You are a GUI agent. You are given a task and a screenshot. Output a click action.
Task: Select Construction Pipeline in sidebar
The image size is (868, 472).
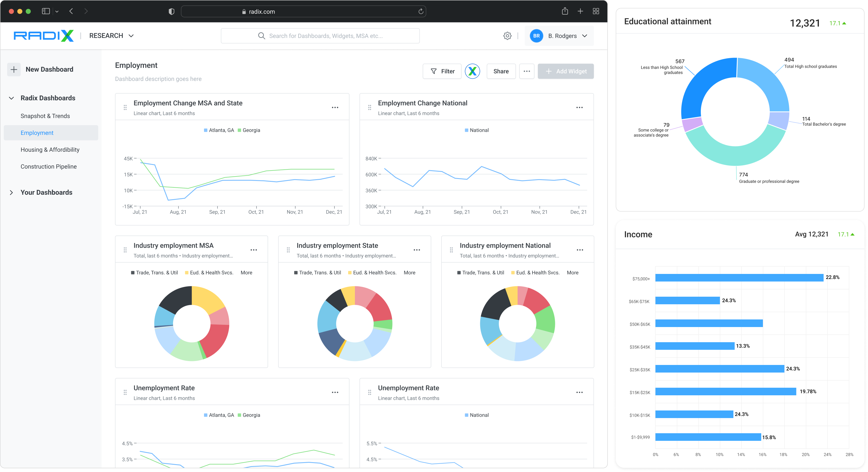[x=49, y=166]
